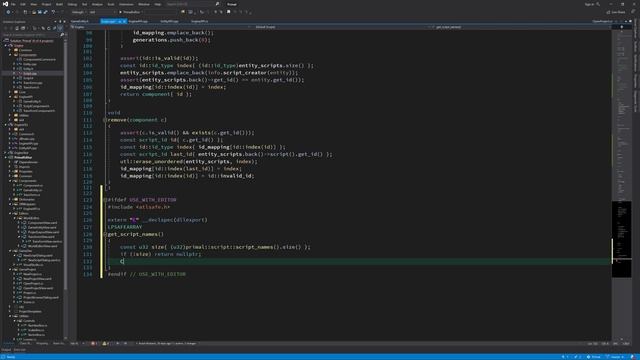The height and width of the screenshot is (360, 640).
Task: Expand the Core folder
Action: click(x=11, y=92)
